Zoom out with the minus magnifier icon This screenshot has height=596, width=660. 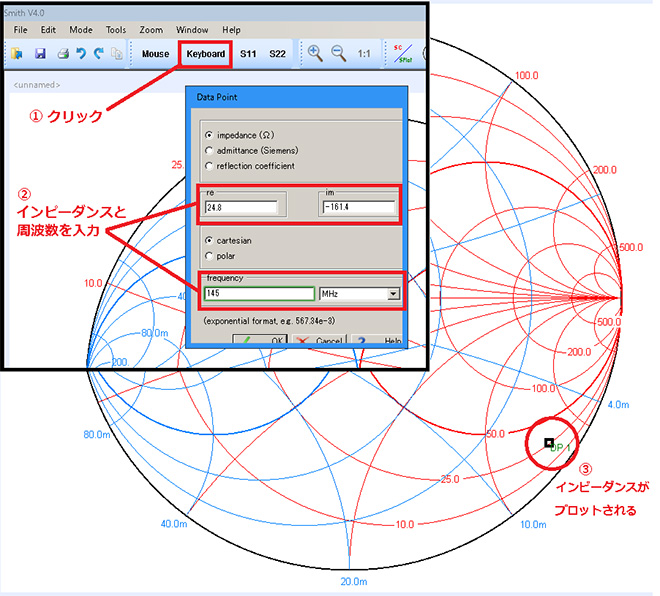[x=338, y=53]
